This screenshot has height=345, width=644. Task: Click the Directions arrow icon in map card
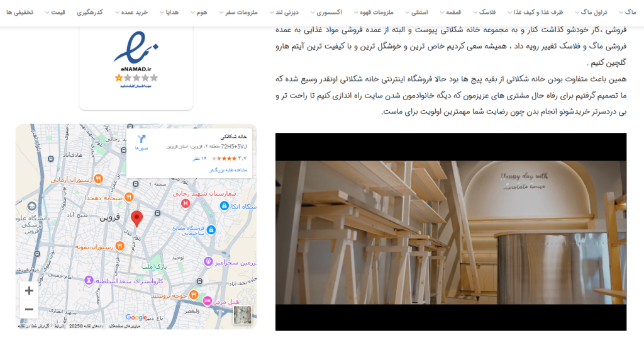point(142,139)
